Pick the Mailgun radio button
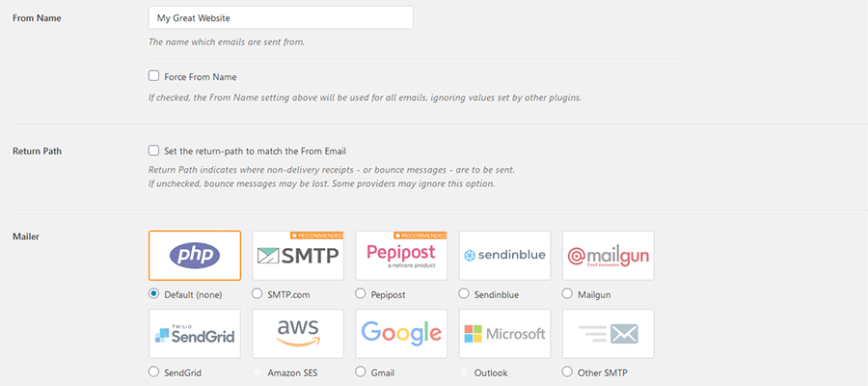The image size is (868, 386). (x=568, y=293)
